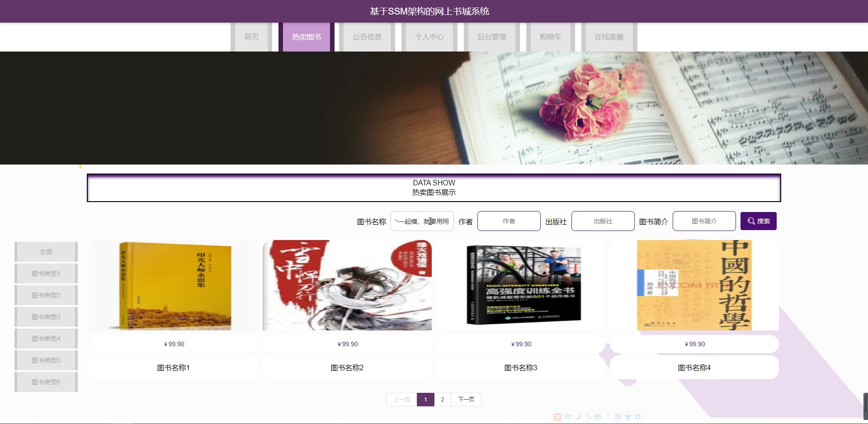Screen dimensions: 868x424
Task: Filter by 图书类型5 category
Action: pos(46,360)
